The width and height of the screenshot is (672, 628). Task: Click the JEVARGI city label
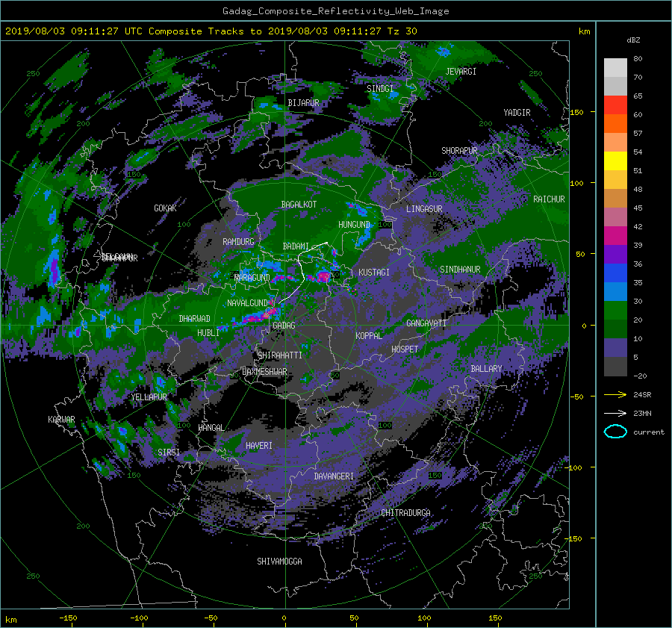tap(461, 72)
